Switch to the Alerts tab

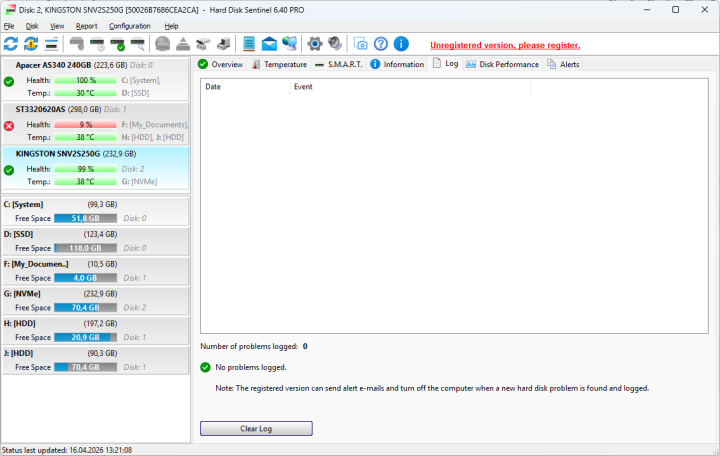coord(563,64)
